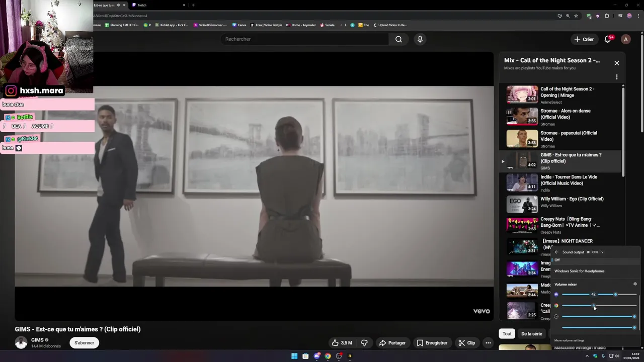
Task: Open Windows Start menu
Action: (x=294, y=356)
